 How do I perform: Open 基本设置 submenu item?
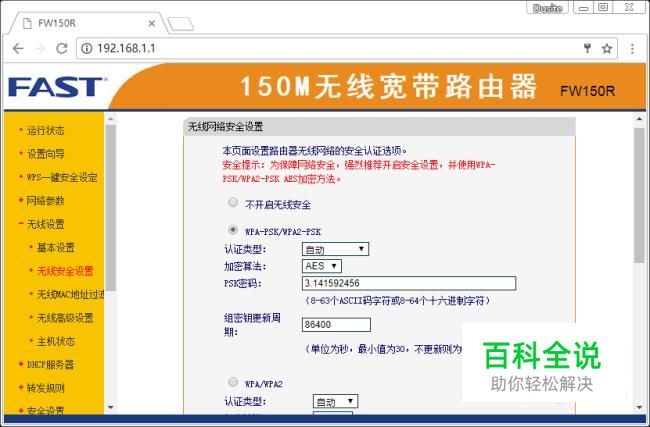pyautogui.click(x=56, y=247)
